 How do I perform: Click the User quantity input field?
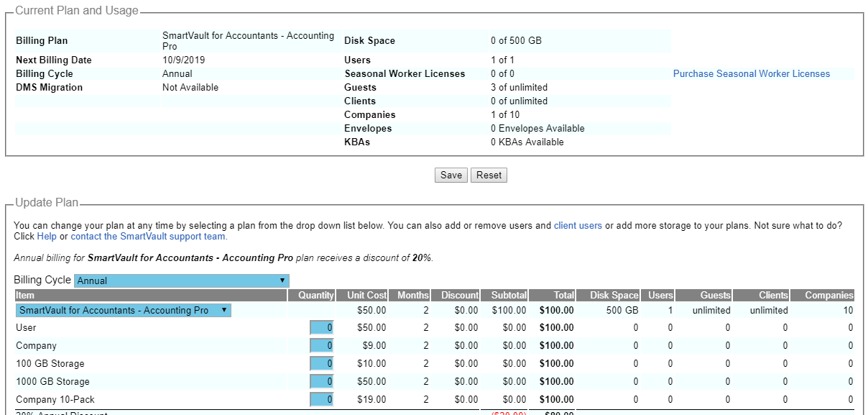[x=322, y=328]
